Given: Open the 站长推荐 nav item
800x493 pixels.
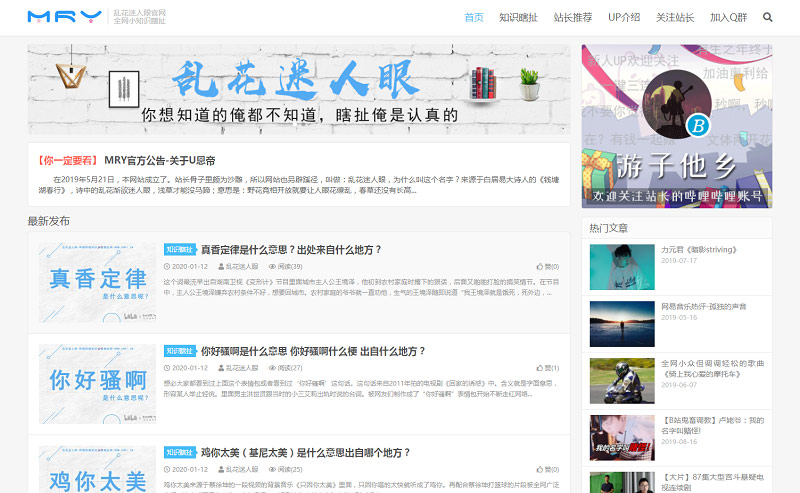Looking at the screenshot, I should (573, 17).
